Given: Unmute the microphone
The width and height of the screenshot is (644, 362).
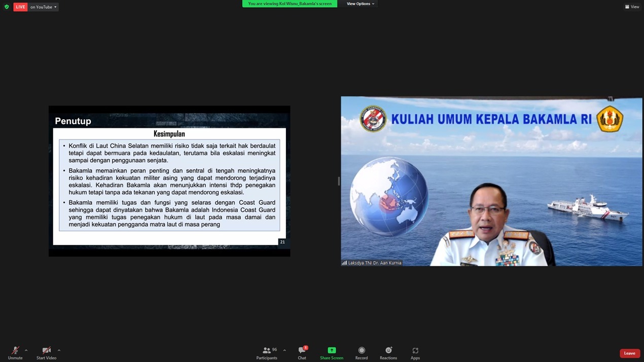Looking at the screenshot, I should point(15,353).
